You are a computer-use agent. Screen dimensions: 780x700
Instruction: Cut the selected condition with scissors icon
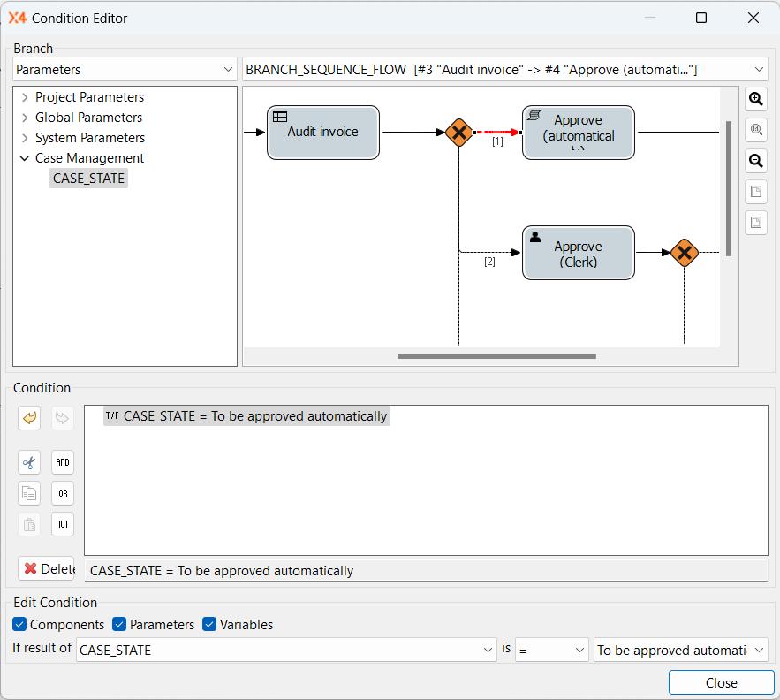click(30, 462)
